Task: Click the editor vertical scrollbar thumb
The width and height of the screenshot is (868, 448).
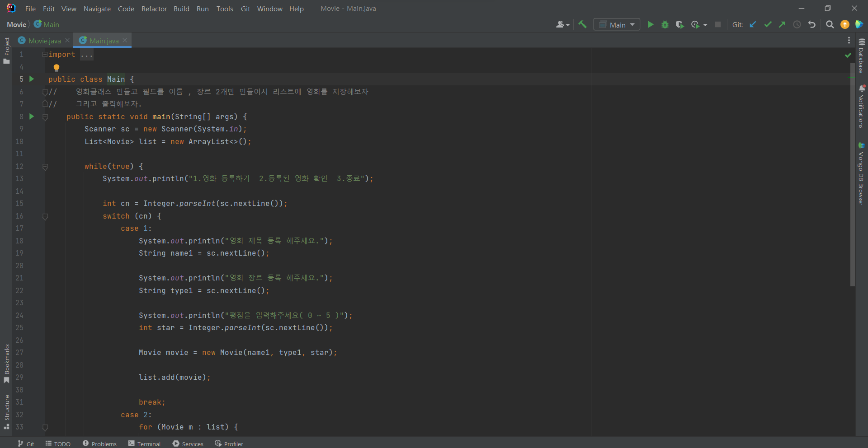Action: 852,174
